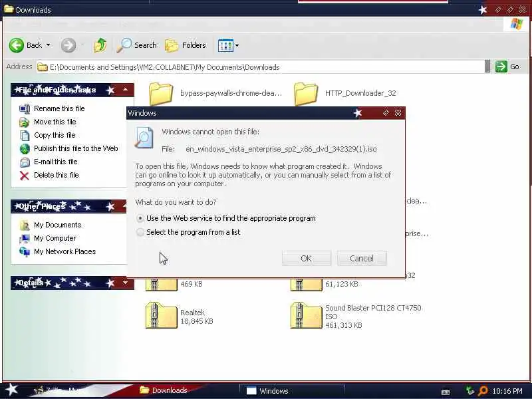
Task: Click the My Computer icon
Action: 25,239
